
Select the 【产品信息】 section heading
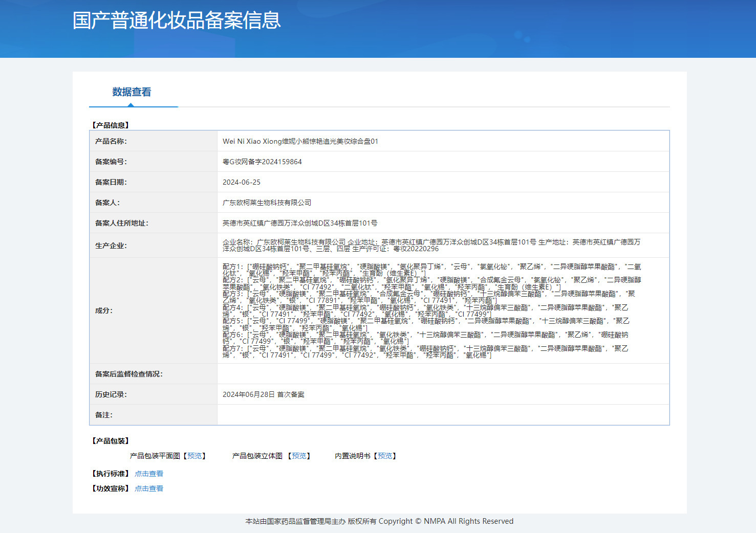110,125
